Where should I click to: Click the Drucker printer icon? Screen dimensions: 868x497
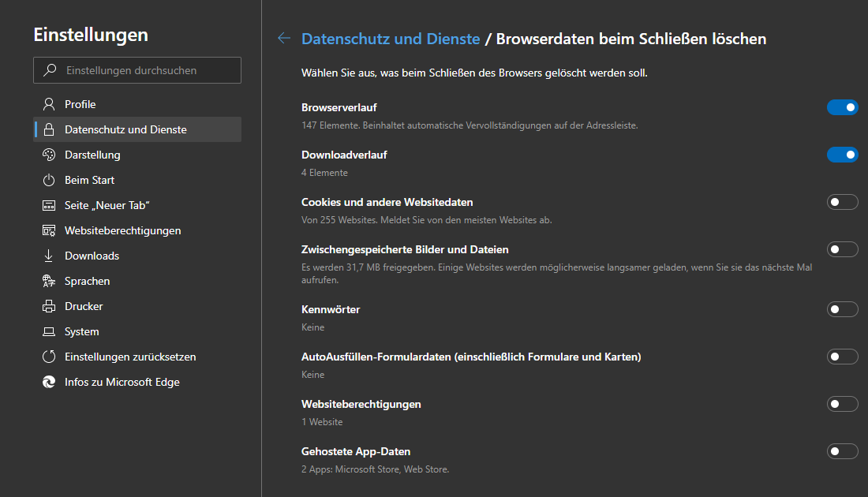click(49, 306)
